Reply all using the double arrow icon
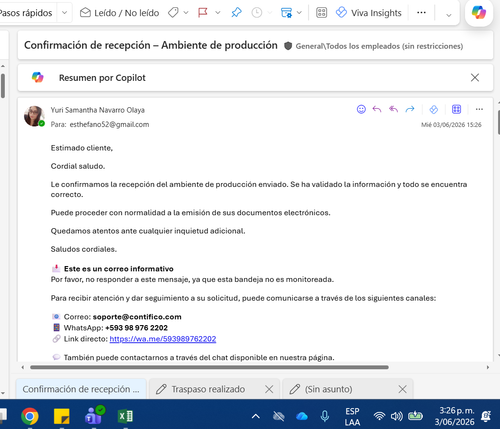The height and width of the screenshot is (429, 500). click(393, 109)
